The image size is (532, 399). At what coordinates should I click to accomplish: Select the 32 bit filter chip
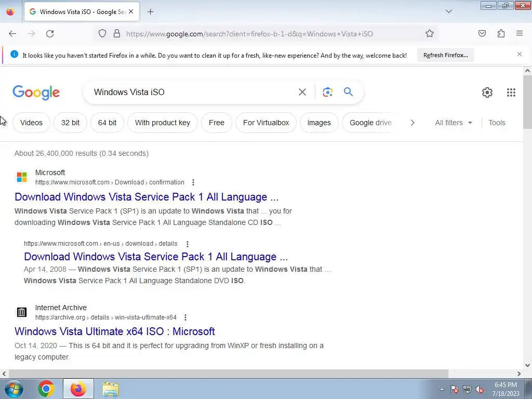pyautogui.click(x=70, y=123)
